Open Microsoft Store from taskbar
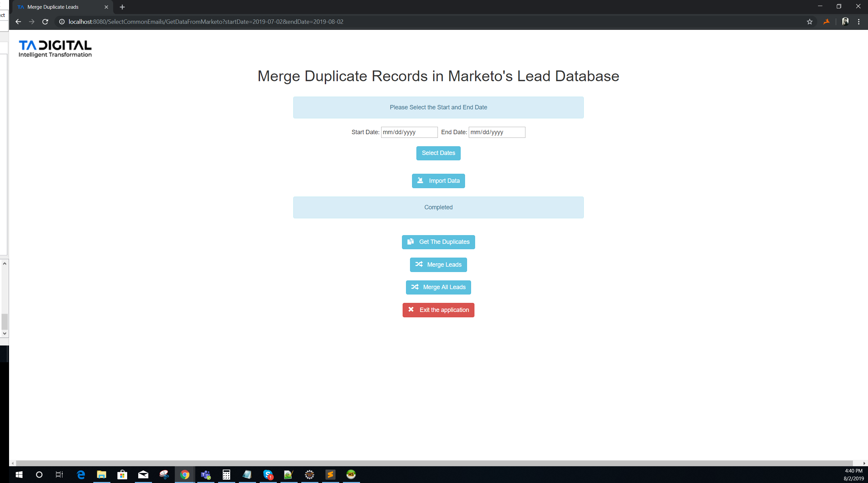This screenshot has width=868, height=483. pos(122,474)
